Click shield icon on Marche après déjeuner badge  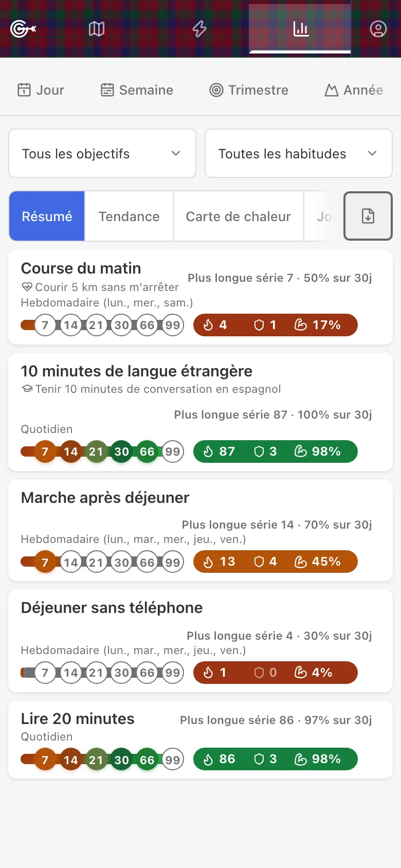point(259,562)
